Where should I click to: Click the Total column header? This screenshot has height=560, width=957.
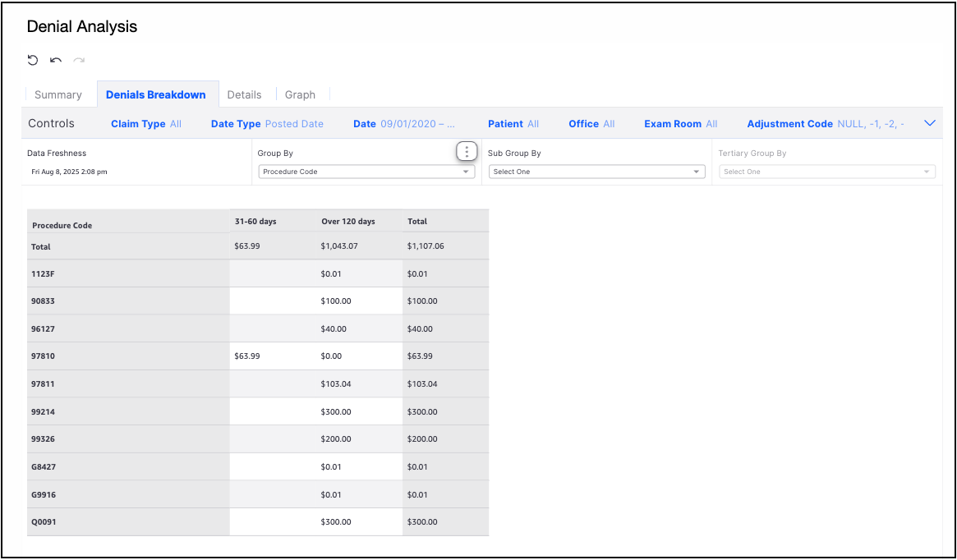[417, 222]
